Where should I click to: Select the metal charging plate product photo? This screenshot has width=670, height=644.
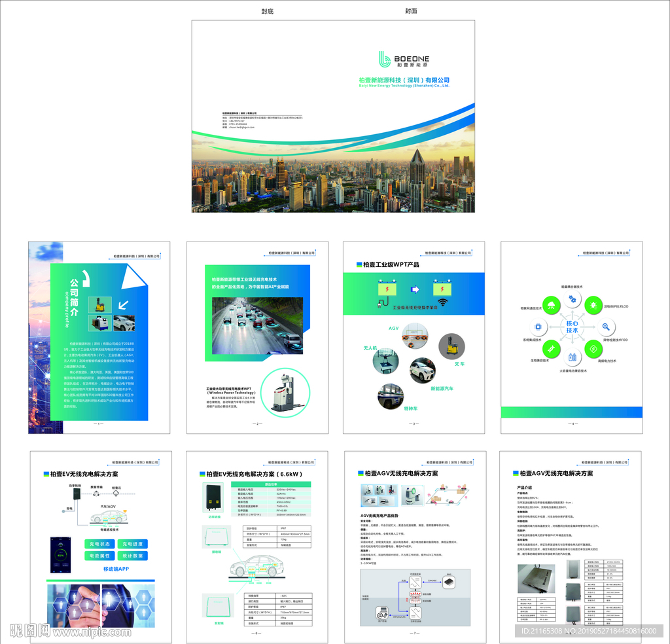point(537,579)
